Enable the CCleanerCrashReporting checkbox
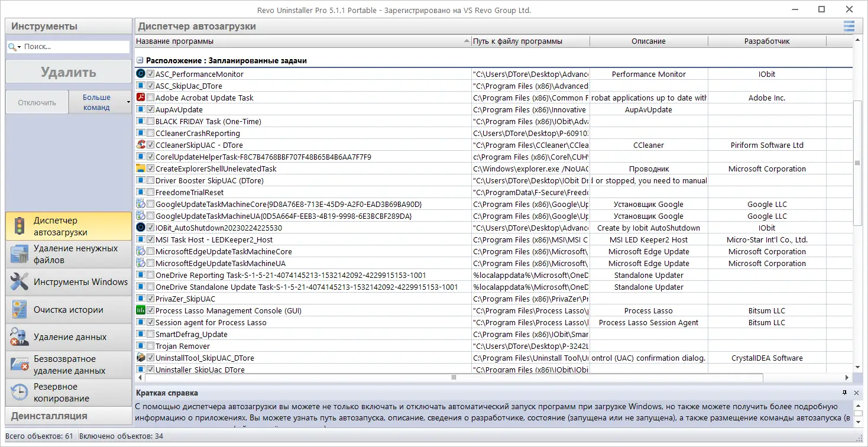Screen dimensions: 868x447 click(151, 133)
